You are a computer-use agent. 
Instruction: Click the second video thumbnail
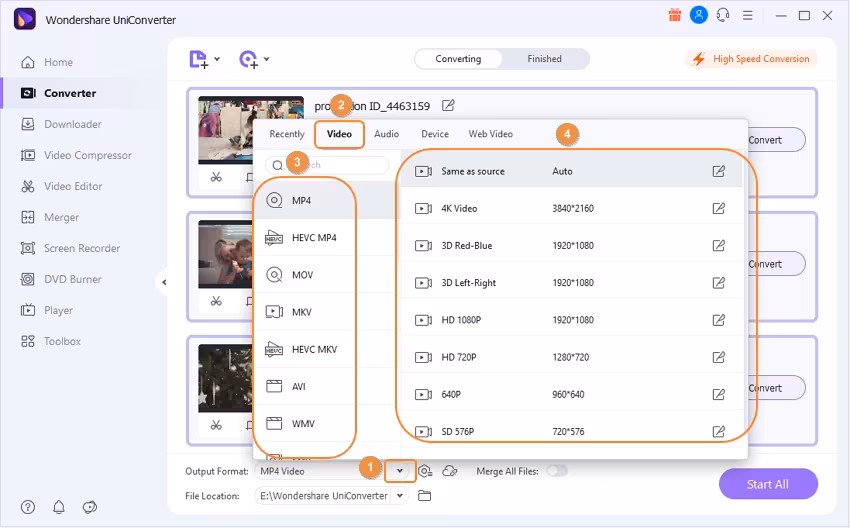[225, 254]
